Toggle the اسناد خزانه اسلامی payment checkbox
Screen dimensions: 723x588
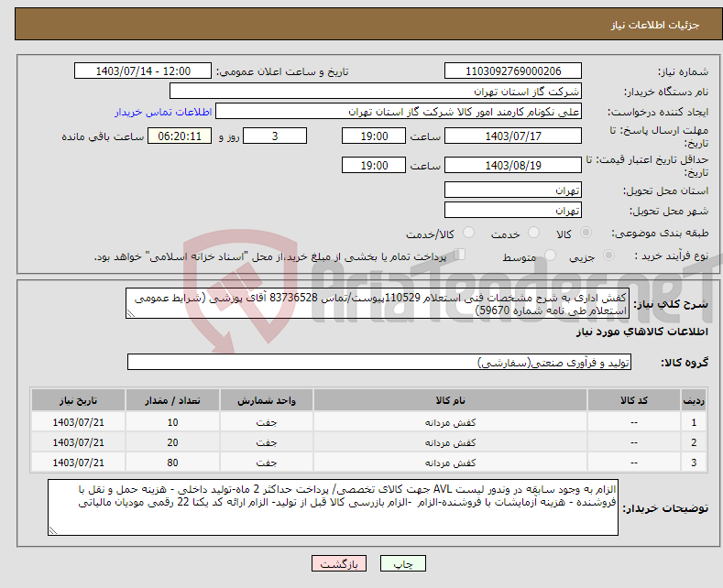pyautogui.click(x=460, y=255)
